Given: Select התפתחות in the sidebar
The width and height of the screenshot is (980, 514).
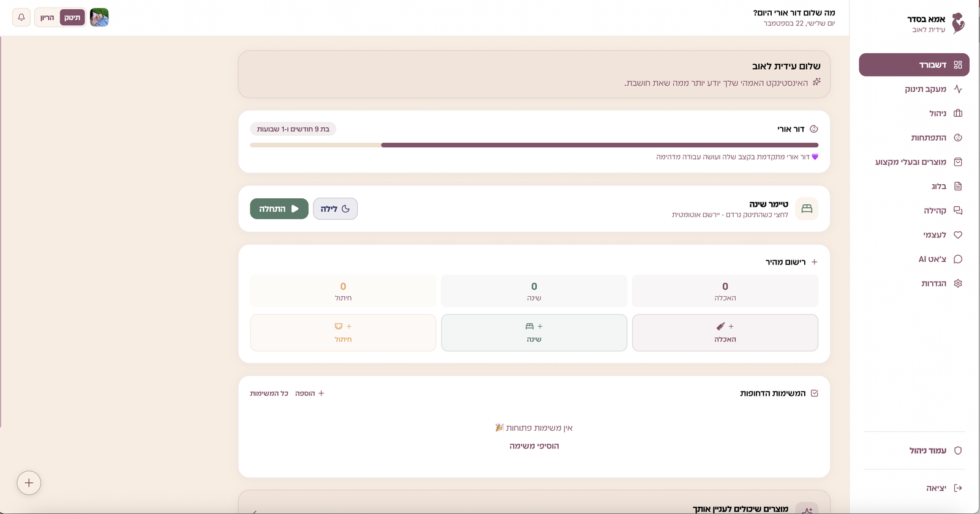Looking at the screenshot, I should (x=914, y=138).
